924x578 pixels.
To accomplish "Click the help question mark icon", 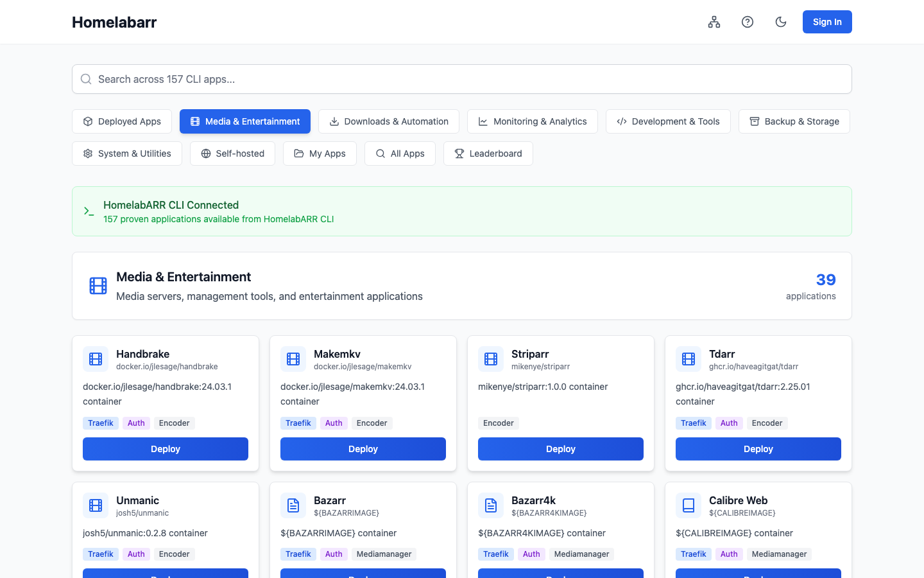I will tap(748, 22).
